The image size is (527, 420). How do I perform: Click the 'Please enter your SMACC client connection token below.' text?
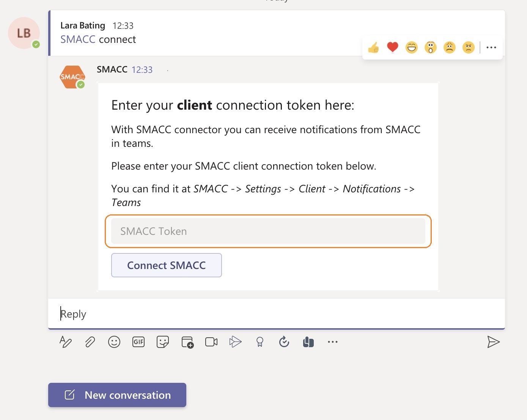tap(244, 166)
